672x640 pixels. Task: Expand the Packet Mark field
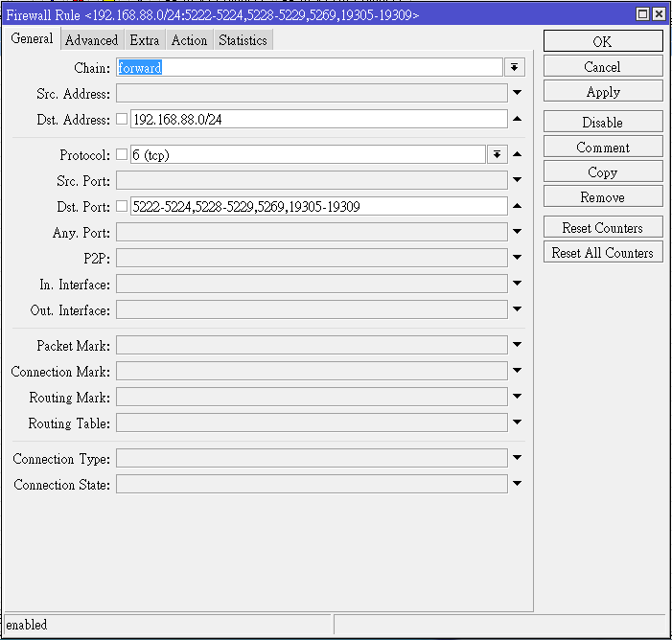[518, 344]
